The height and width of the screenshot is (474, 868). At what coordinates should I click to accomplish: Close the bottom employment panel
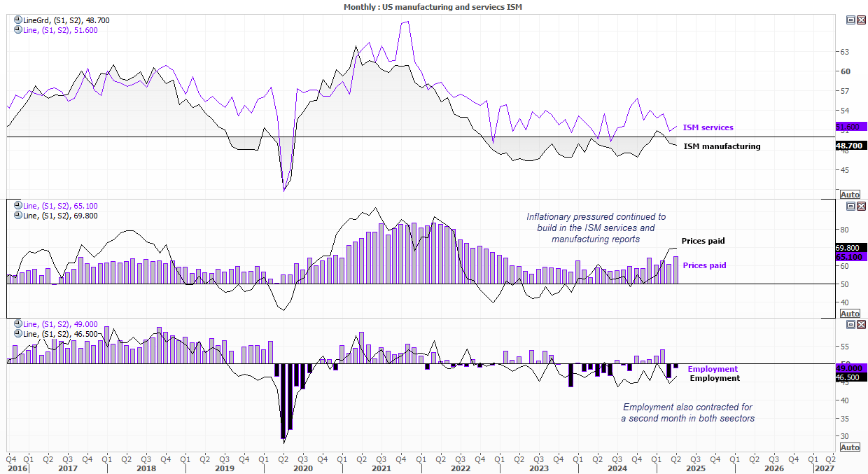coord(861,325)
